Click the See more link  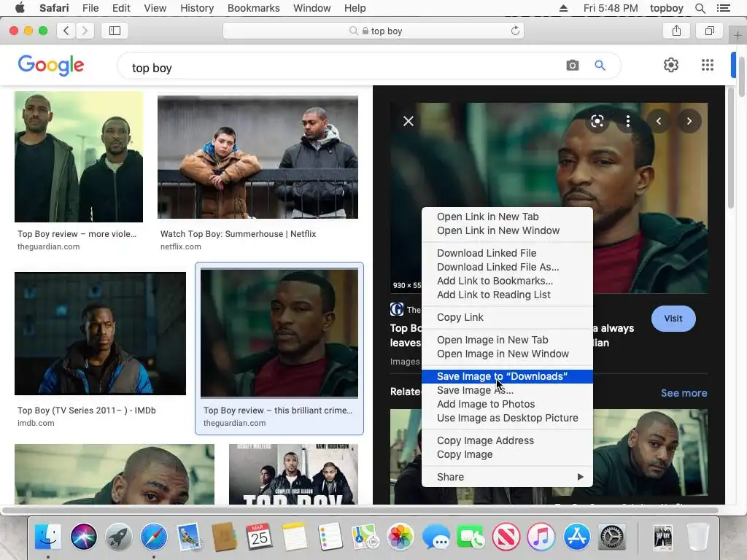pos(684,393)
